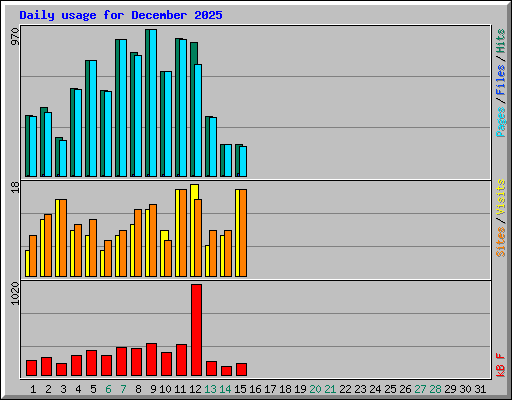Image resolution: width=512 pixels, height=400 pixels.
Task: Click the red KB bar for day 14
Action: 226,371
